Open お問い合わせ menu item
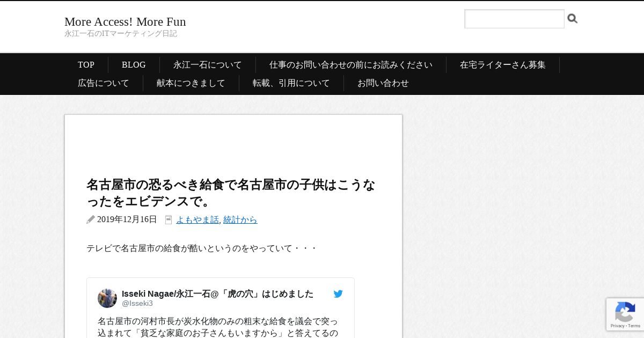 click(x=383, y=83)
